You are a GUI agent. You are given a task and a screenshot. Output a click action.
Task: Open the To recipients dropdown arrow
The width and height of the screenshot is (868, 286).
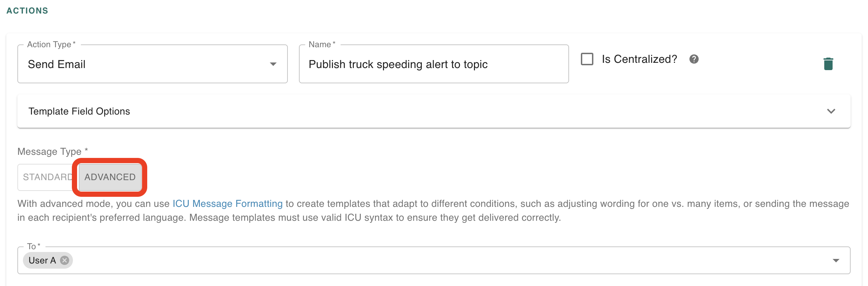[836, 261]
